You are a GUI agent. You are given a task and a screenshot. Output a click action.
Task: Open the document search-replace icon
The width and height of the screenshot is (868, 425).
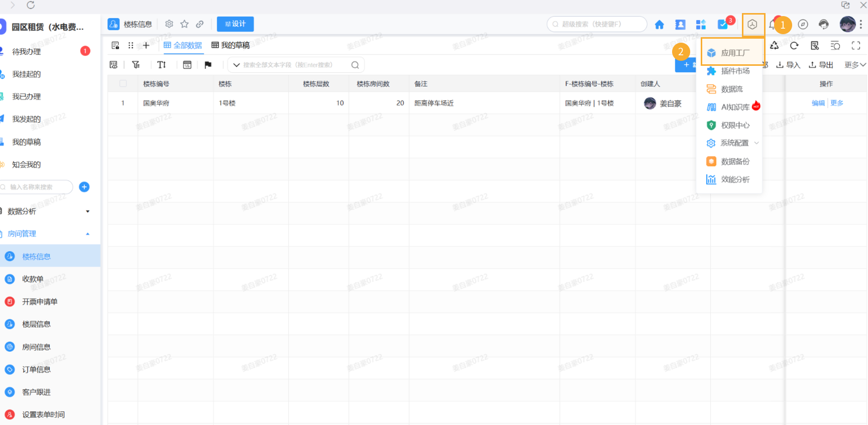pos(815,46)
